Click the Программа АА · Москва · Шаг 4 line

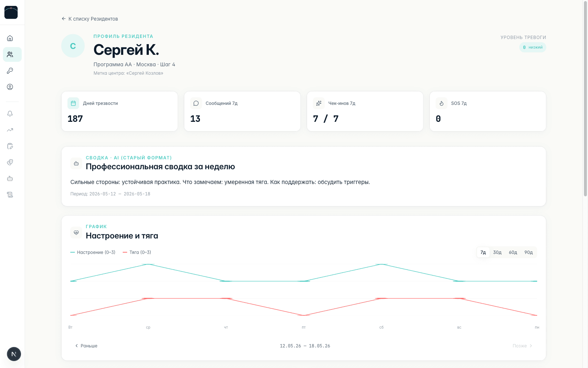(x=134, y=64)
